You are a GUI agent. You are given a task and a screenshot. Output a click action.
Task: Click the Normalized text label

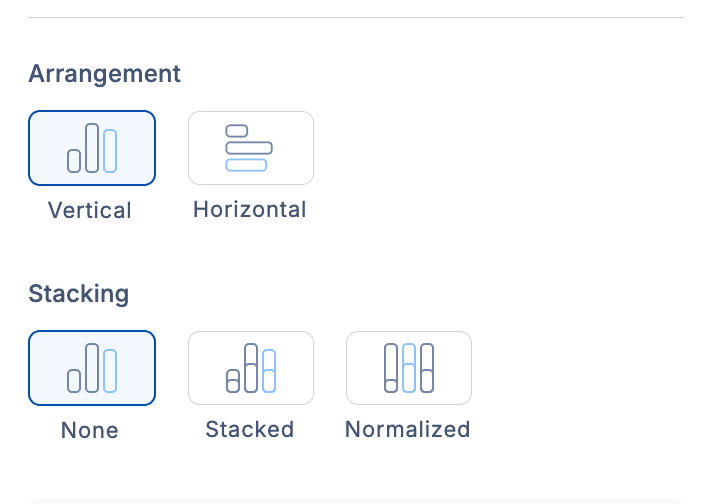pos(407,430)
